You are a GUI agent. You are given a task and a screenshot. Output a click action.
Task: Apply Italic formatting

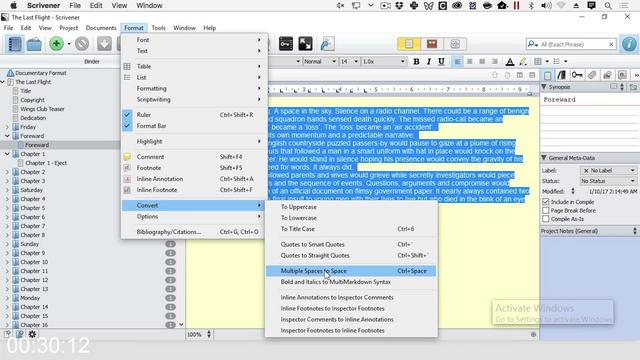(429, 62)
